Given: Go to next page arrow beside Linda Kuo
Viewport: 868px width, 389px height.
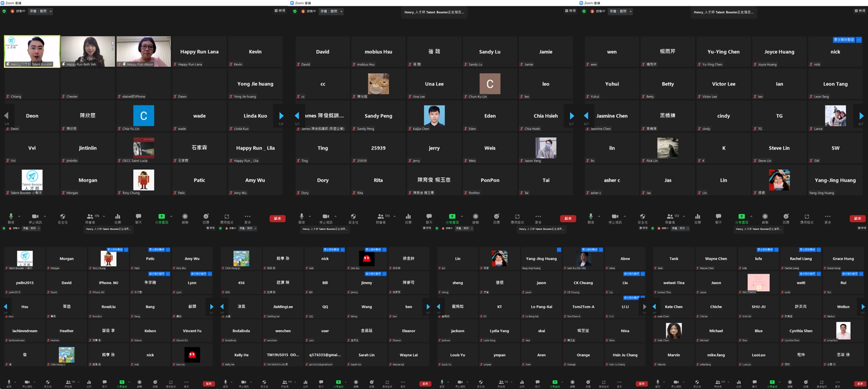Looking at the screenshot, I should (281, 116).
